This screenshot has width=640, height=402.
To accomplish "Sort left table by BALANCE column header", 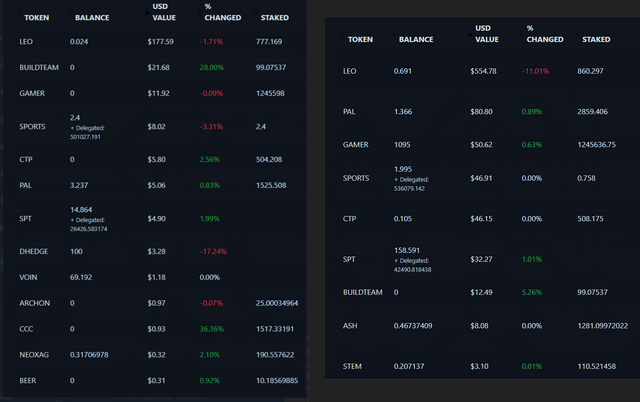I will 92,18.
